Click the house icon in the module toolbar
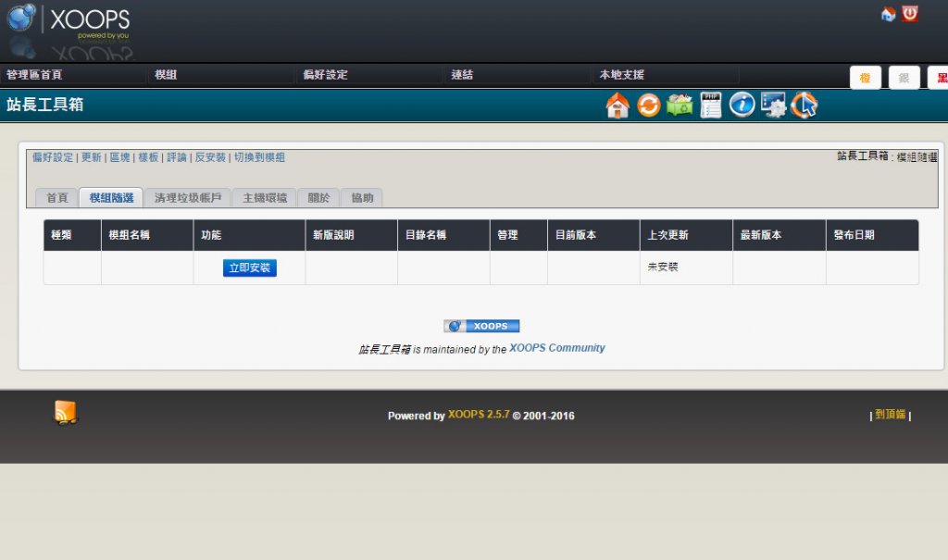The width and height of the screenshot is (948, 560). (x=617, y=106)
